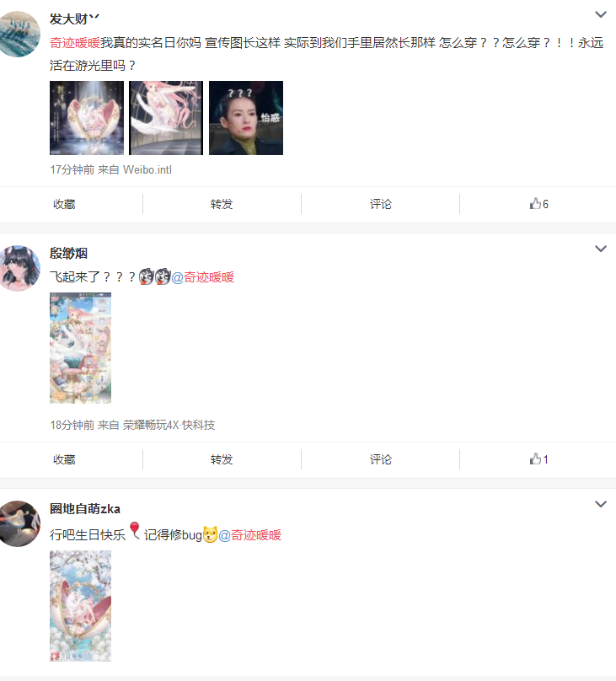Open 评论 on the first post
The image size is (616, 681).
381,204
